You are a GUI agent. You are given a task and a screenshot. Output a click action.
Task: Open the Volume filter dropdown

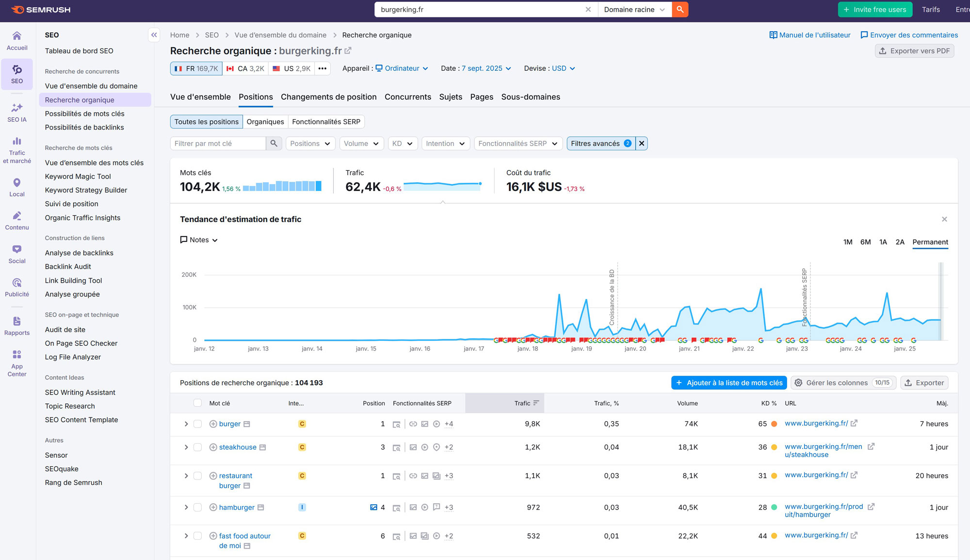361,144
